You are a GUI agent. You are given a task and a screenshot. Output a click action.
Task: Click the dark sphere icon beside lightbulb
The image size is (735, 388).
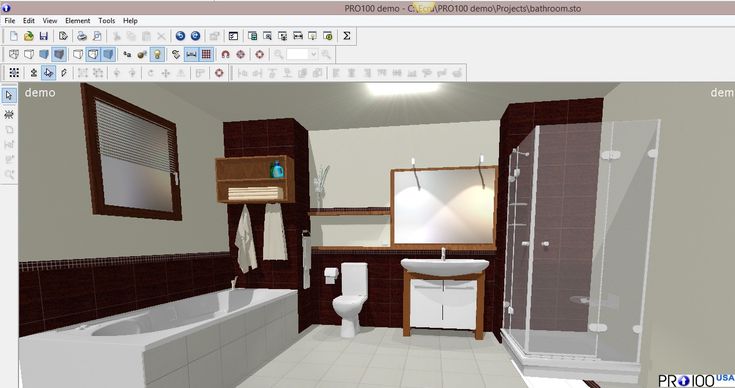click(x=142, y=54)
